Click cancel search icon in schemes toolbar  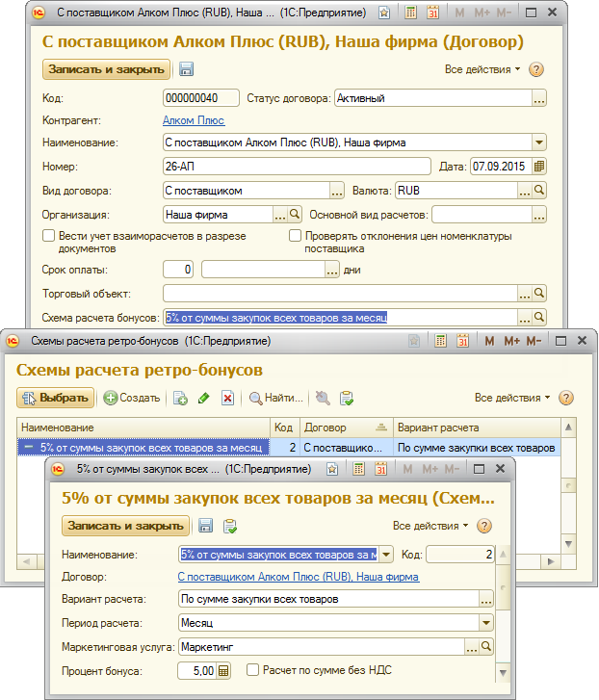point(323,398)
